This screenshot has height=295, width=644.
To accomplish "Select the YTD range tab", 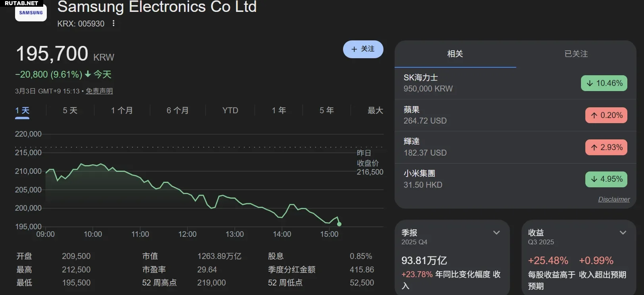I will tap(230, 110).
